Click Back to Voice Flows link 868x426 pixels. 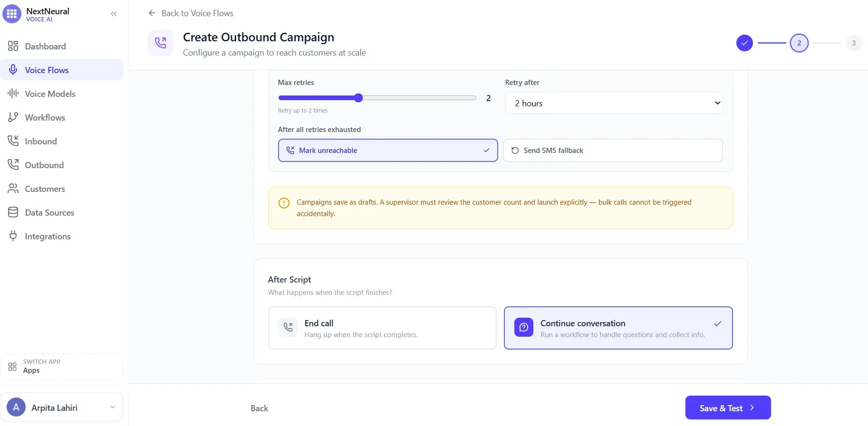191,13
